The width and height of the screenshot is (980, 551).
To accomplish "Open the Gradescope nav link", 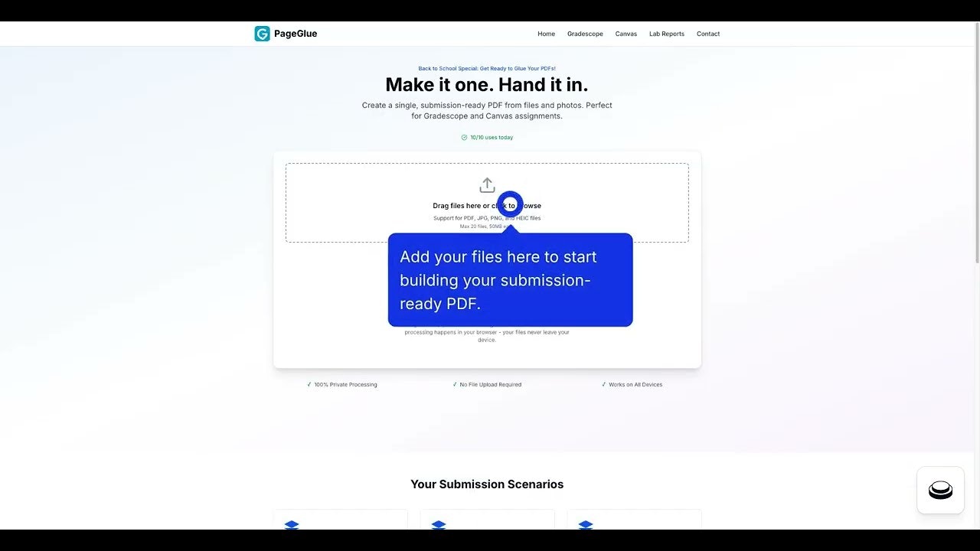I will [585, 34].
